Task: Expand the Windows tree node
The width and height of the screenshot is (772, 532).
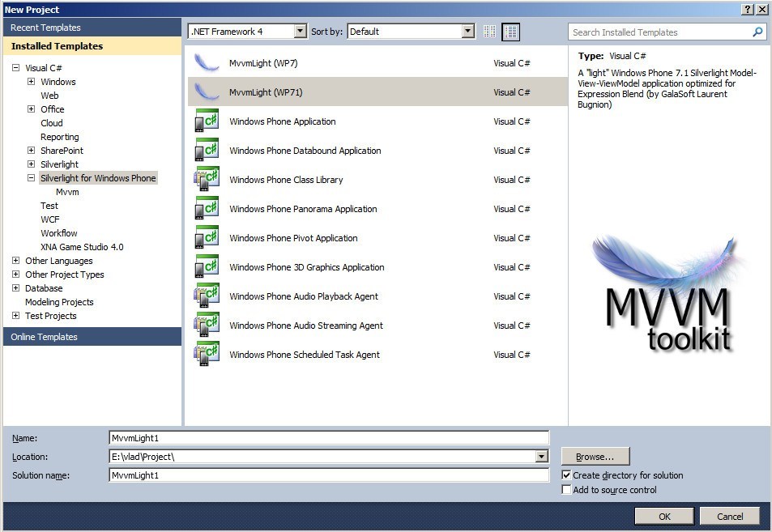Action: pos(31,82)
